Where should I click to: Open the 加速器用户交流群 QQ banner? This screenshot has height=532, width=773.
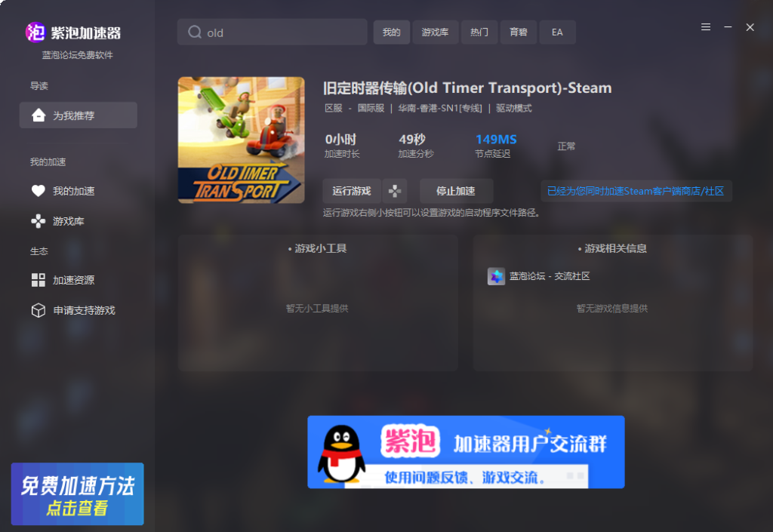tap(466, 452)
